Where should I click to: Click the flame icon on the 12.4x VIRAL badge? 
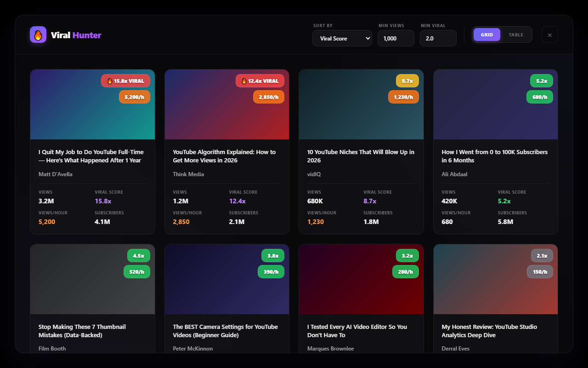243,80
